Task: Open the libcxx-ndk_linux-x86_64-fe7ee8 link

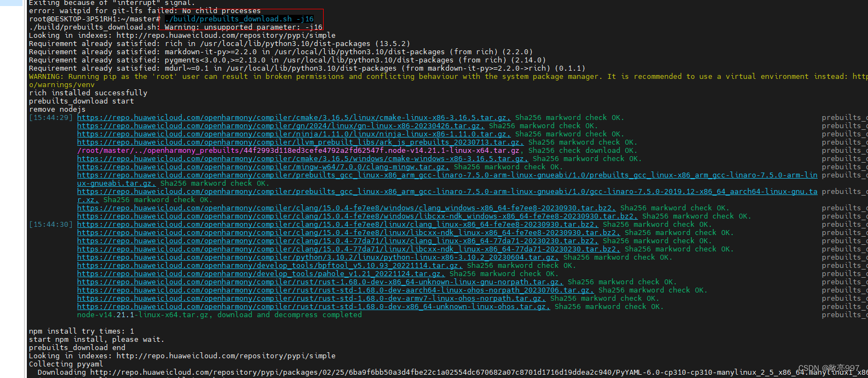Action: tap(348, 233)
